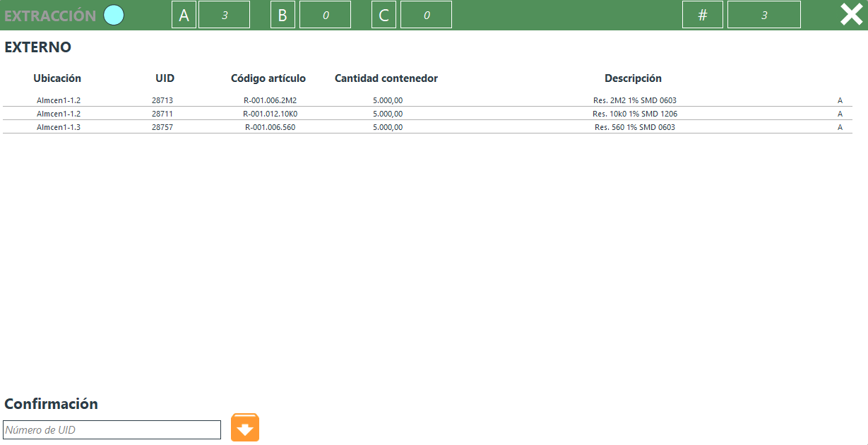Click the A counter value field showing 3
The image size is (868, 445).
tap(224, 15)
